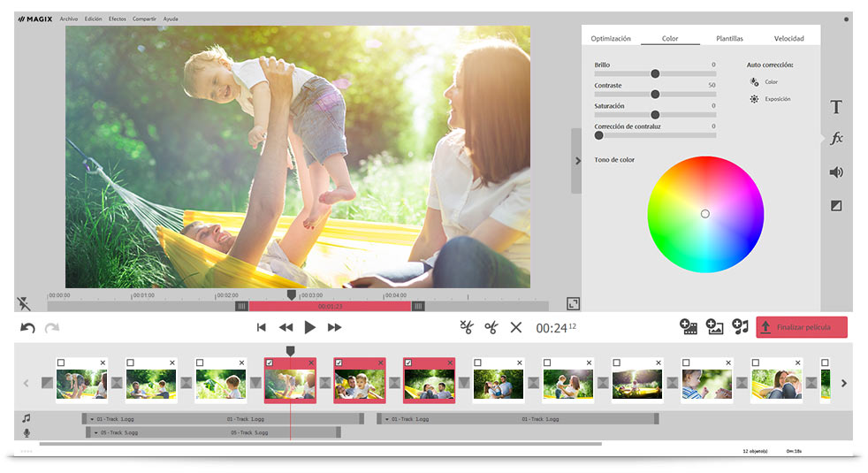The image size is (868, 473).
Task: Switch preview to fullscreen mode
Action: [573, 303]
